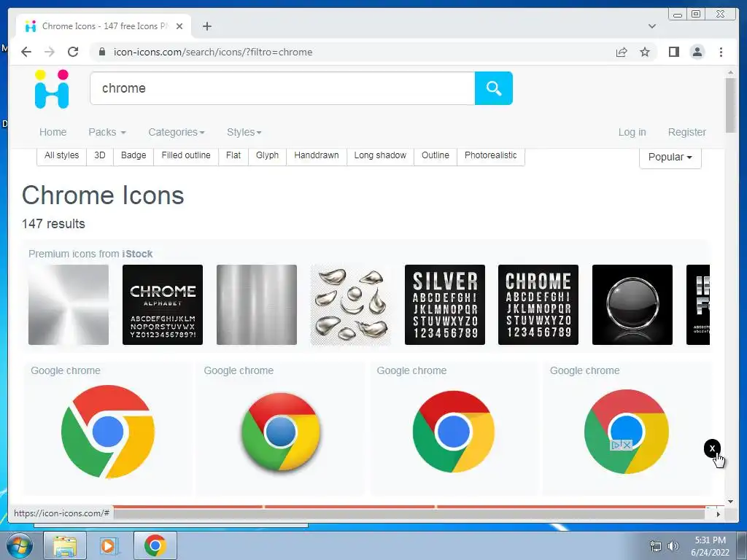Dismiss the overlay with the black X button

click(x=712, y=448)
